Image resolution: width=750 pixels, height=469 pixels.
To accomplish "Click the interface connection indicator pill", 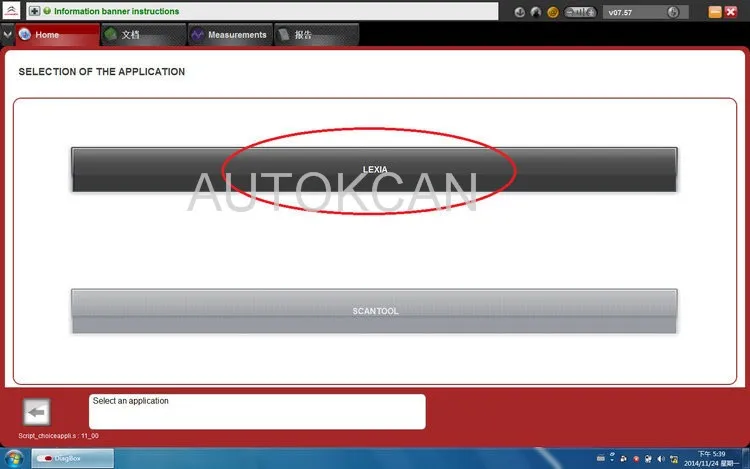I will click(x=580, y=12).
